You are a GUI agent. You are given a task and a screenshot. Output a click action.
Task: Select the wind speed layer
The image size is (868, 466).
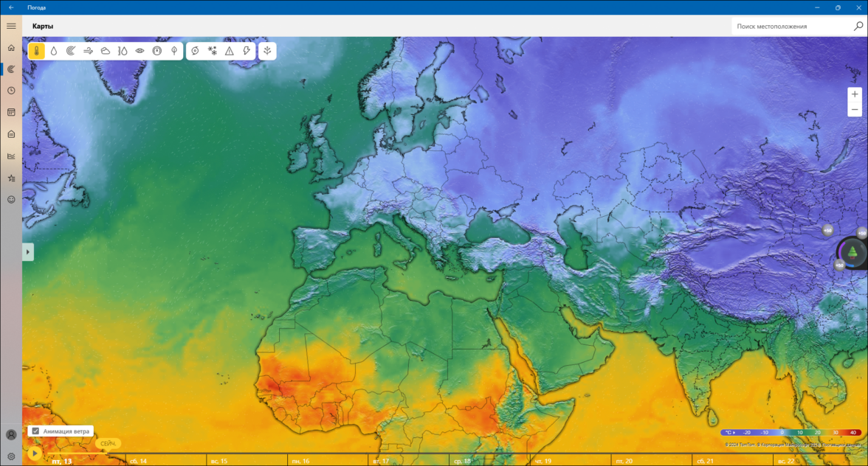(88, 51)
